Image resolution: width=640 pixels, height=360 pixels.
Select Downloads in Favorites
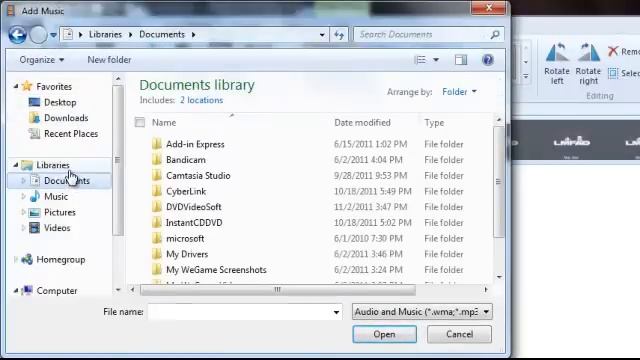66,118
